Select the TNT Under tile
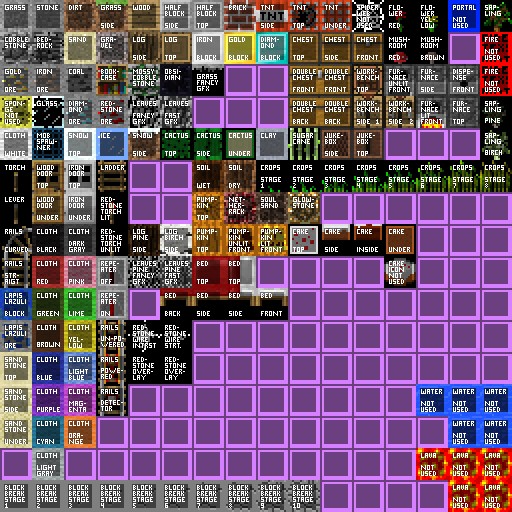The image size is (512, 512). pos(336,16)
